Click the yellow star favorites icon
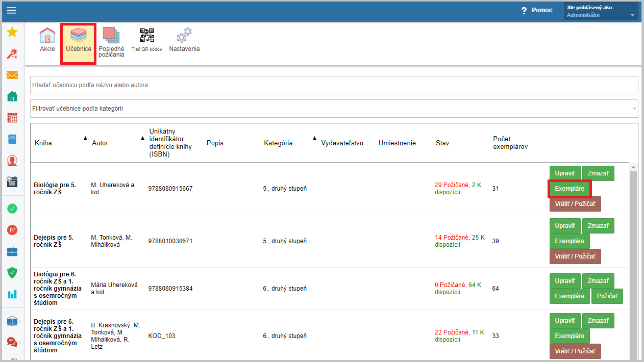The height and width of the screenshot is (362, 644). tap(12, 32)
